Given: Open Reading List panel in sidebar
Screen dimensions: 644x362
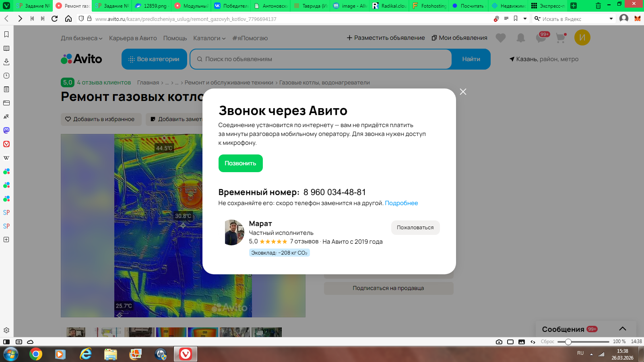Looking at the screenshot, I should click(x=6, y=48).
